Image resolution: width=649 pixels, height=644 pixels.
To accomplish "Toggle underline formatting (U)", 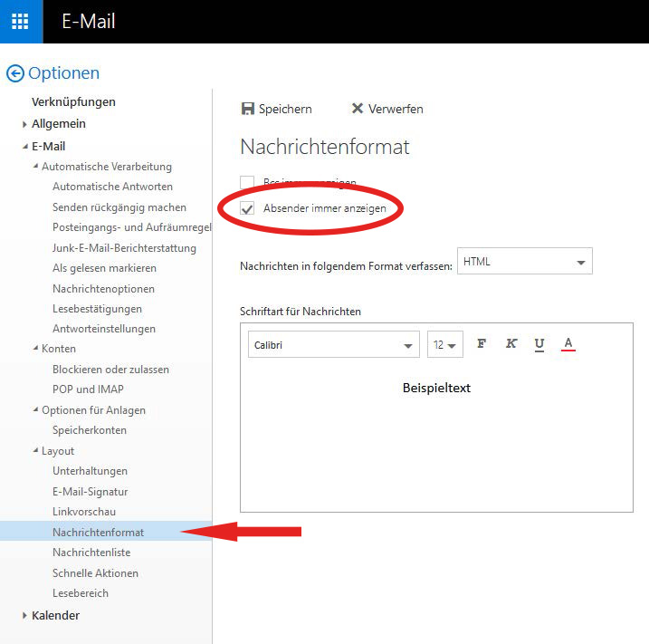I will click(539, 343).
